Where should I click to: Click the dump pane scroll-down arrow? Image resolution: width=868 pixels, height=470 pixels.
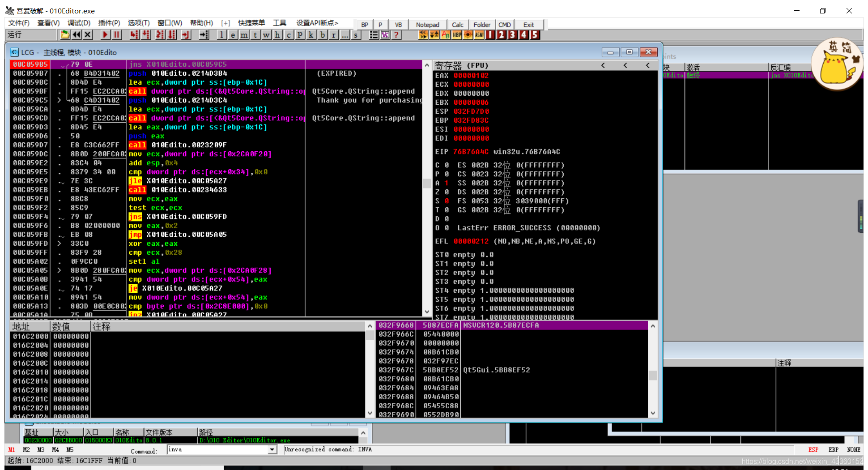[370, 413]
